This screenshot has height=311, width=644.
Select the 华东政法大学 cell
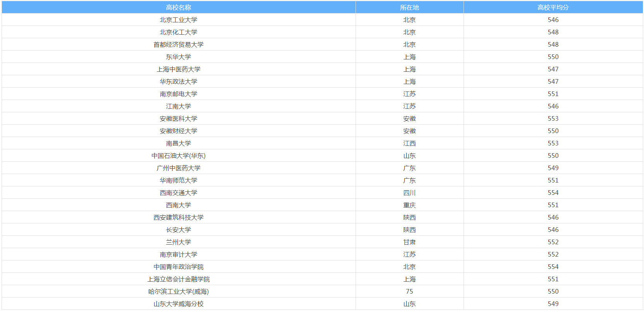tap(179, 81)
